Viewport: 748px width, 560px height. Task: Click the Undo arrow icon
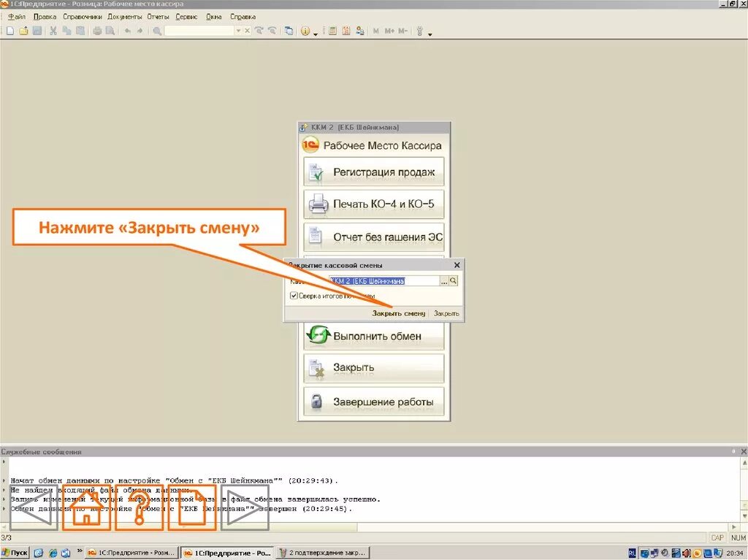[x=127, y=31]
